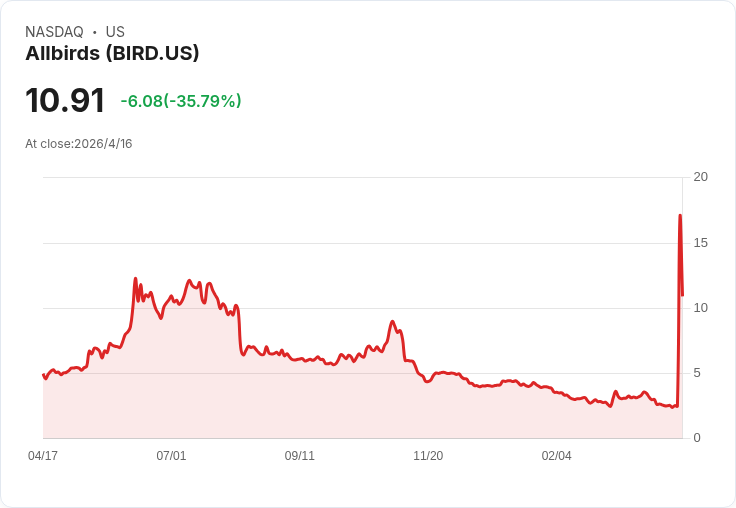The width and height of the screenshot is (736, 508).
Task: Click the final chart point near 10.91
Action: 682,295
